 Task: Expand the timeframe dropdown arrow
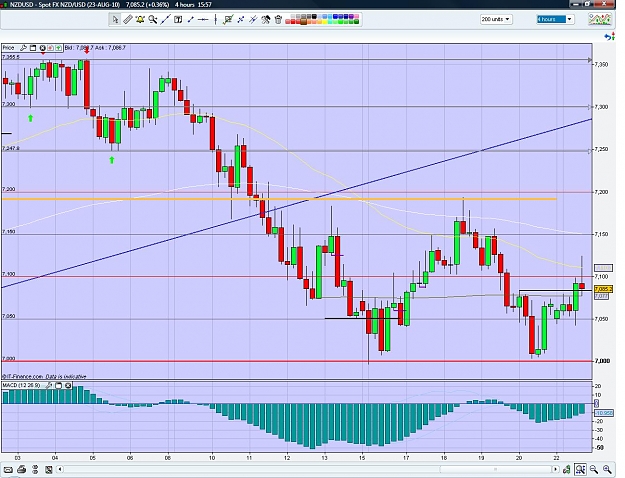[x=570, y=19]
